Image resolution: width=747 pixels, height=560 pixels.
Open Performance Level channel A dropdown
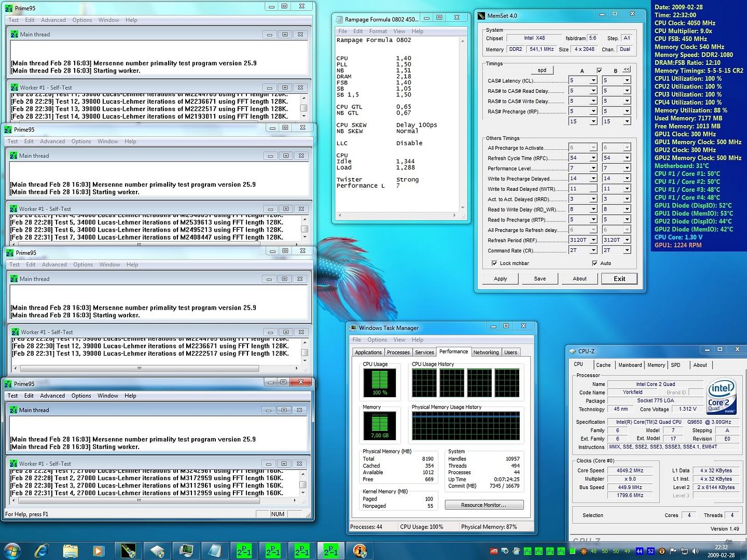(593, 168)
